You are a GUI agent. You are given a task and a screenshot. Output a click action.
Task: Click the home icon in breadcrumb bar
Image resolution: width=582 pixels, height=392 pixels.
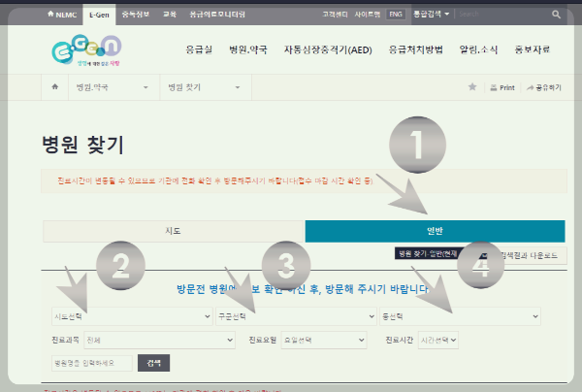coord(55,87)
